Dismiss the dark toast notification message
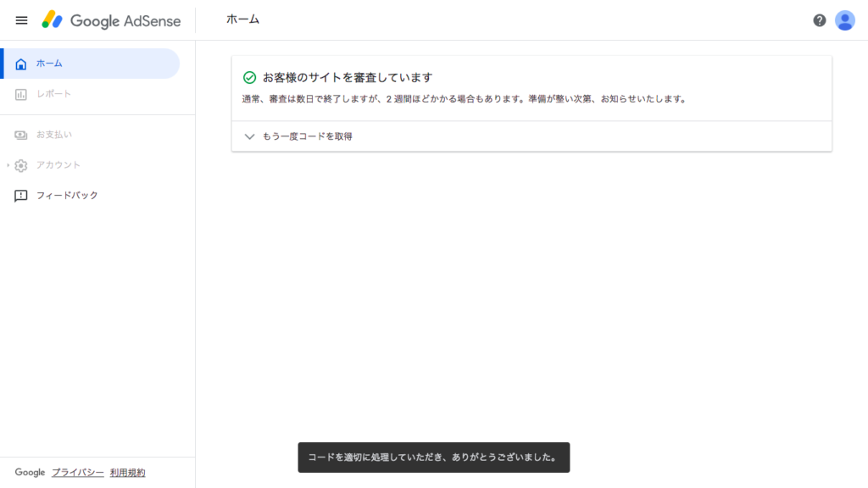Viewport: 868px width, 488px height. (433, 457)
